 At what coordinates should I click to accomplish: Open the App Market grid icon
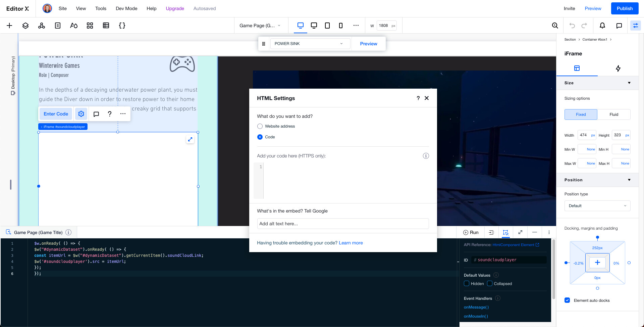pos(90,26)
